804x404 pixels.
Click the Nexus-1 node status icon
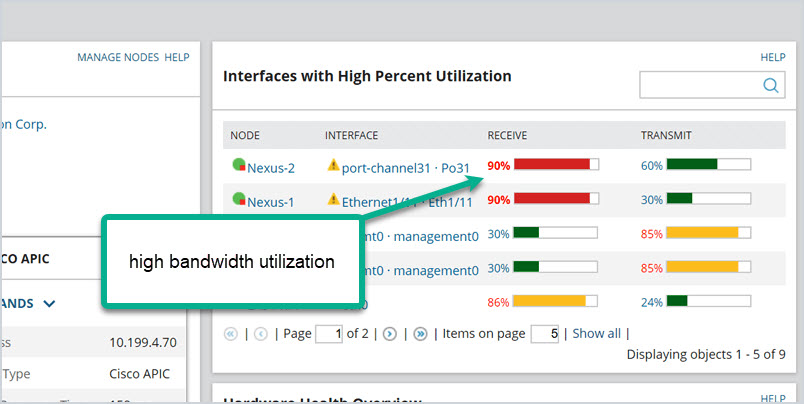pos(239,199)
